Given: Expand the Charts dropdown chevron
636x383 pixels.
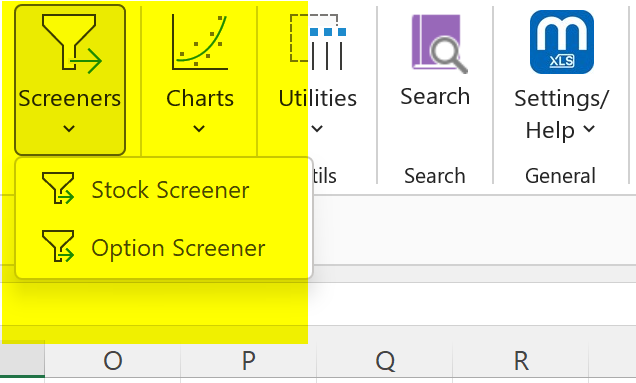Looking at the screenshot, I should pos(199,129).
